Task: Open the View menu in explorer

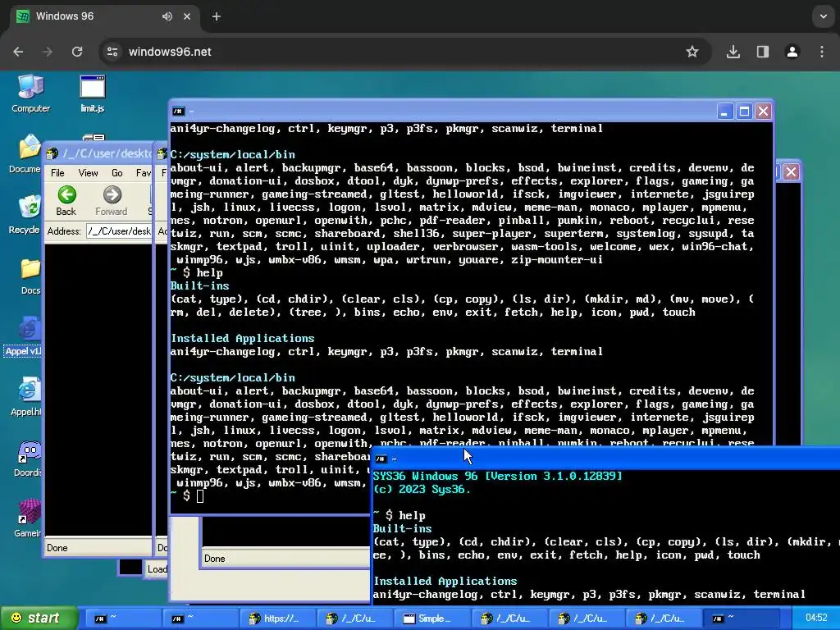Action: tap(88, 173)
